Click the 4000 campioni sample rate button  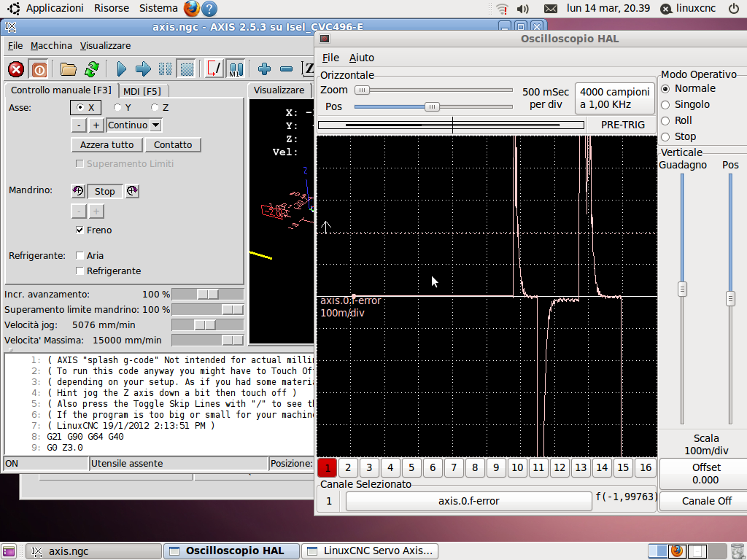614,98
